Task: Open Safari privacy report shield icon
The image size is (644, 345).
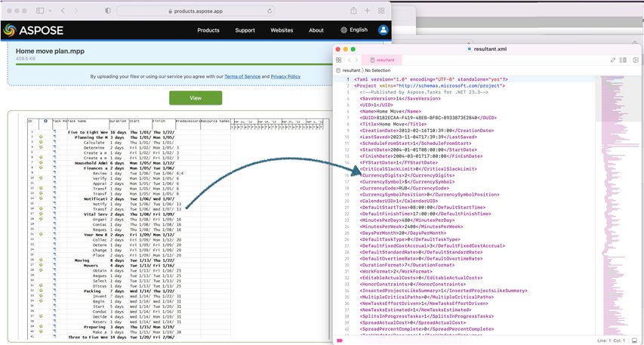Action: (108, 11)
